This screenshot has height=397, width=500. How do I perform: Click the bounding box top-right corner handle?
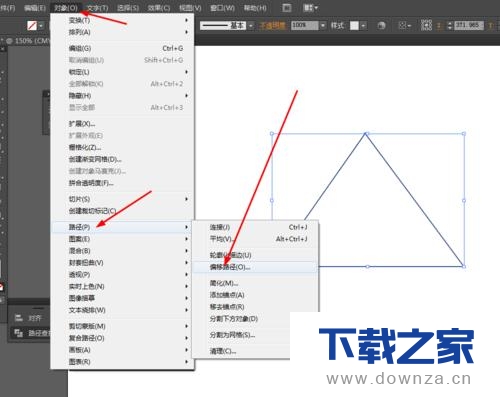(x=464, y=134)
